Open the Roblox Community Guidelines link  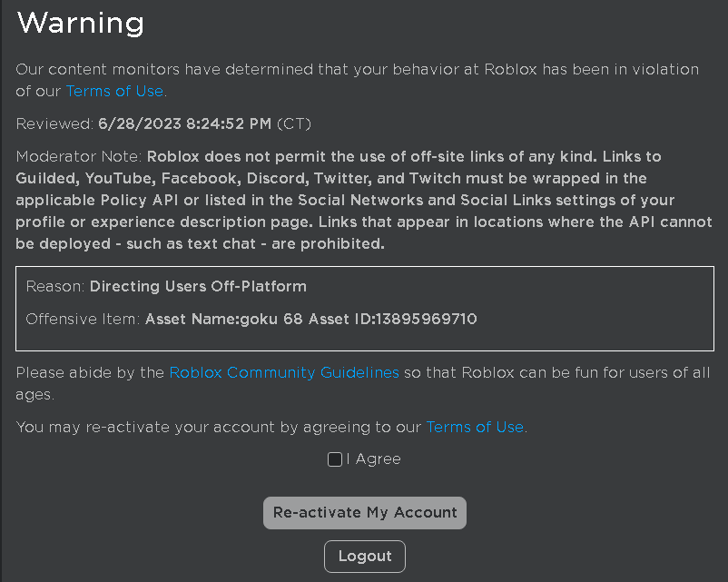pos(284,372)
